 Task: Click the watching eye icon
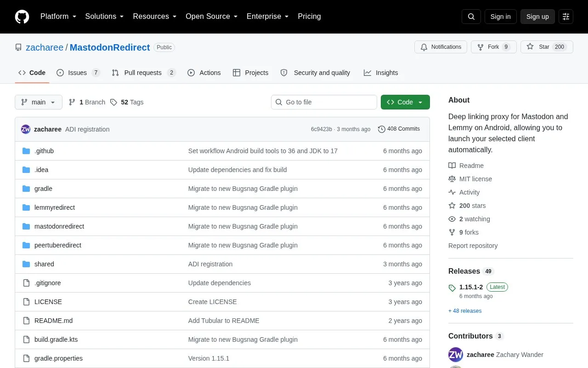(x=452, y=219)
